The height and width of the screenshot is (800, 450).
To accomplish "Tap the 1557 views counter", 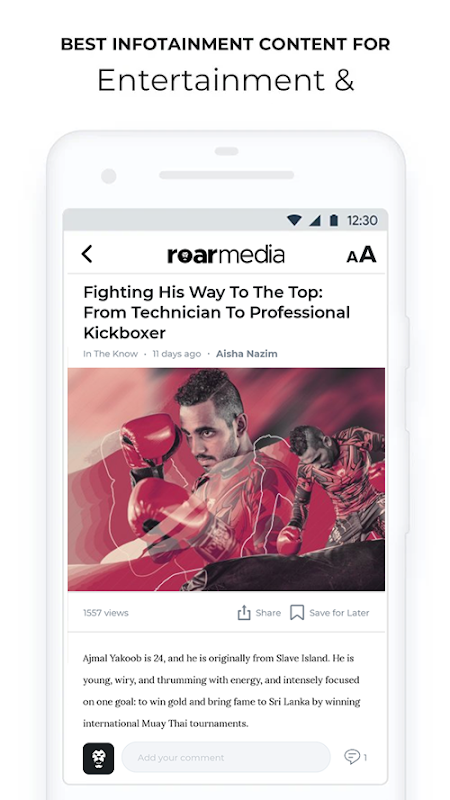I will (106, 613).
